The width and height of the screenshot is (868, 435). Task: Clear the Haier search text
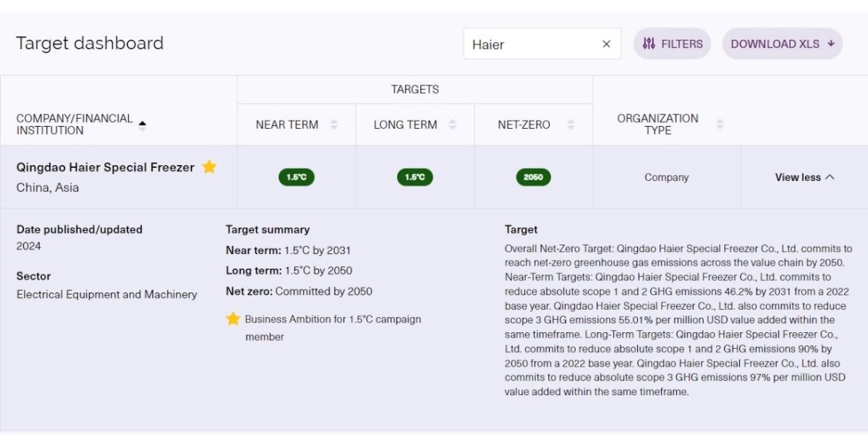click(606, 44)
